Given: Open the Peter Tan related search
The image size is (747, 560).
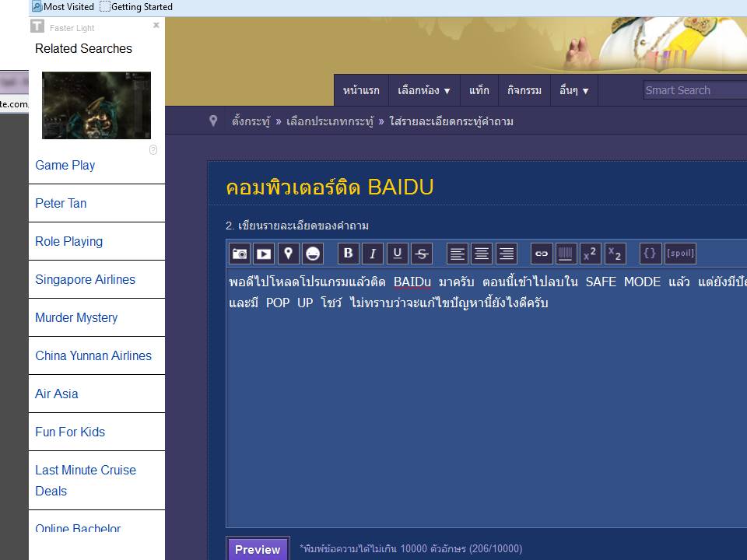Looking at the screenshot, I should (x=61, y=203).
